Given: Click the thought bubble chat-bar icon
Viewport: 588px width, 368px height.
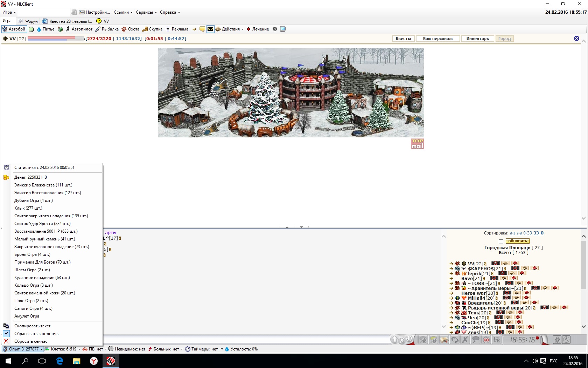Looking at the screenshot, I should [476, 340].
